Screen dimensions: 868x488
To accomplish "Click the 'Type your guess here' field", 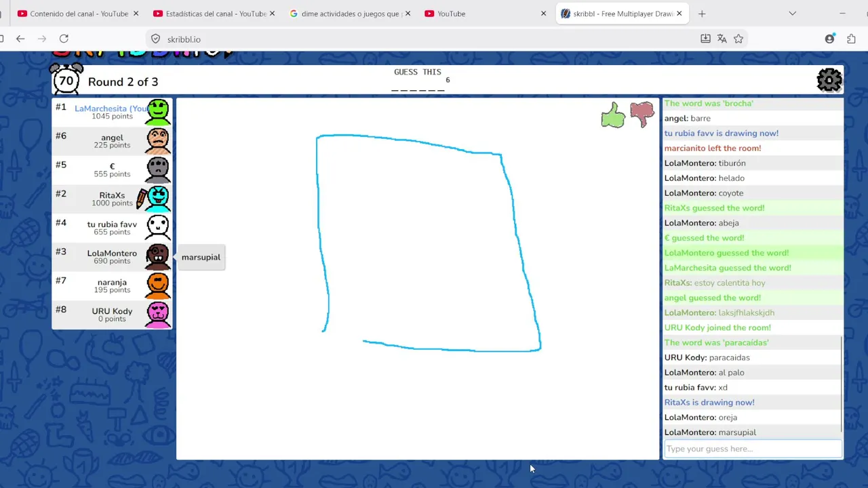I will [753, 449].
